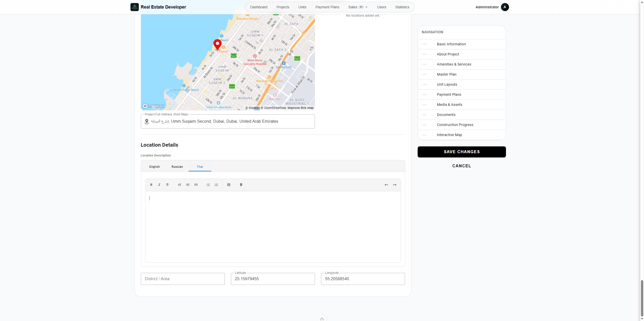Click the Project Full Address field
The height and width of the screenshot is (321, 644).
[x=228, y=121]
